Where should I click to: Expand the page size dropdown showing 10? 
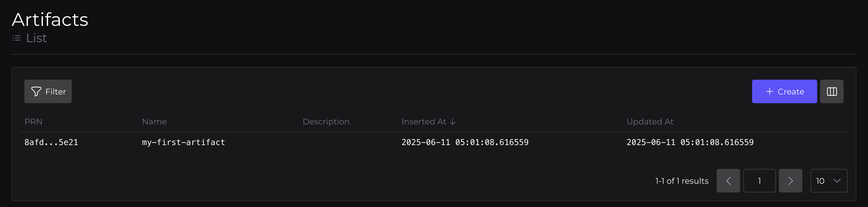click(x=828, y=181)
